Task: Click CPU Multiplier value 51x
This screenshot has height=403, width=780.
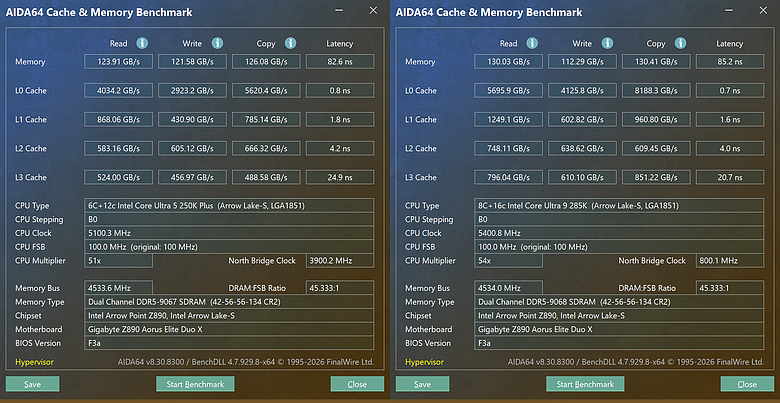Action: pyautogui.click(x=118, y=261)
